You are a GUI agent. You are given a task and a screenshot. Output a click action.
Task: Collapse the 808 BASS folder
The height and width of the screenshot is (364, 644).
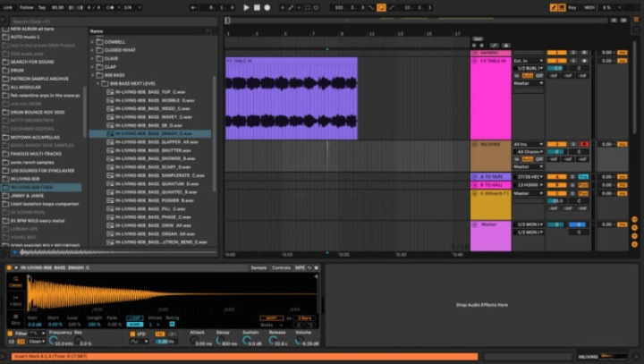point(92,75)
